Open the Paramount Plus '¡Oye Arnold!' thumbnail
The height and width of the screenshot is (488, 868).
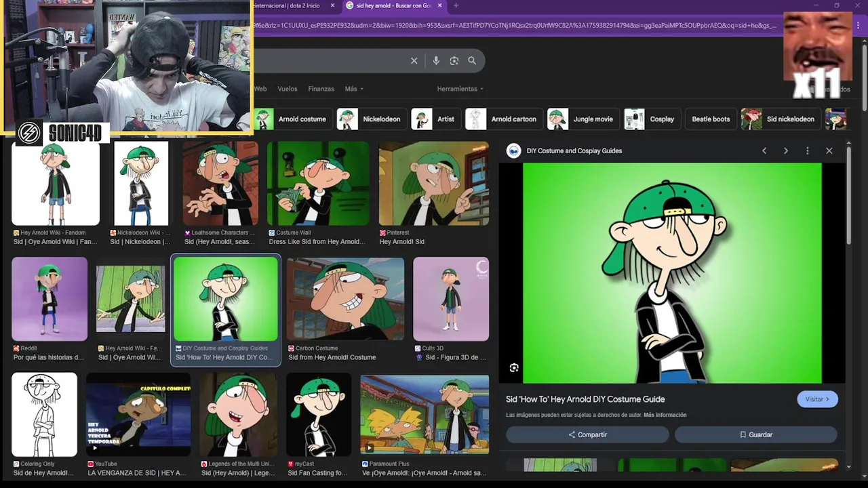425,415
